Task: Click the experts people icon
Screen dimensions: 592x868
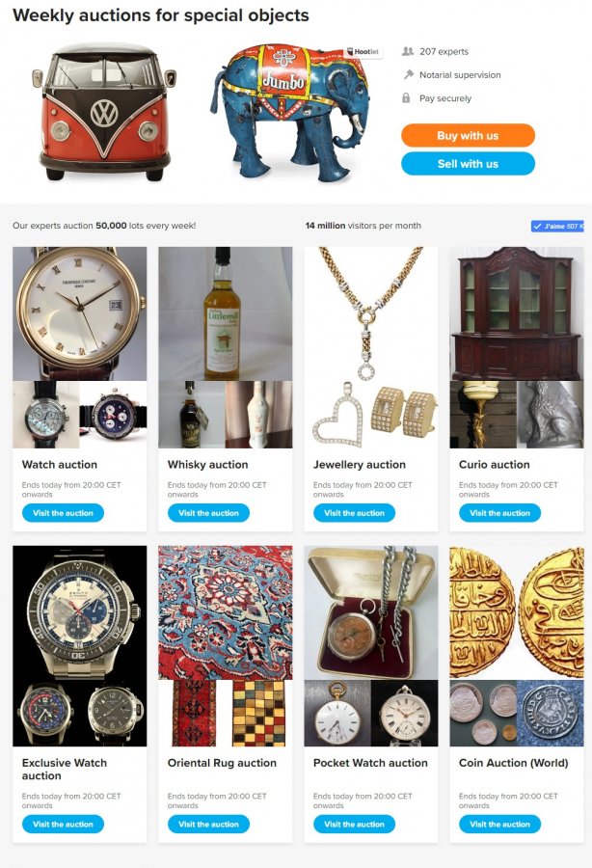Action: pos(407,51)
